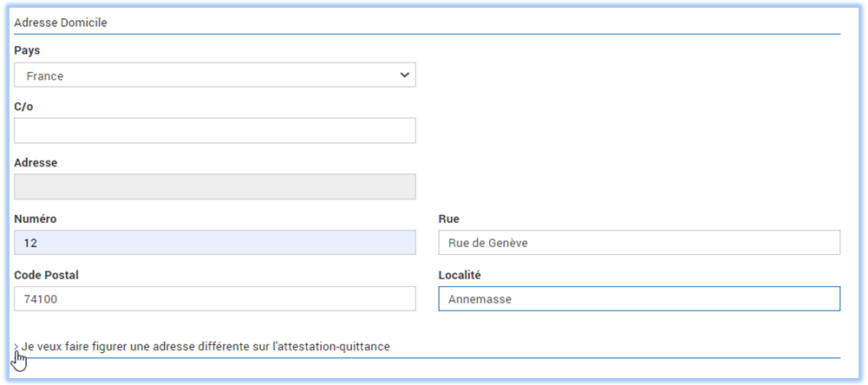Click the blue divider line under Adresse Domicile
The image size is (868, 385).
(x=427, y=35)
